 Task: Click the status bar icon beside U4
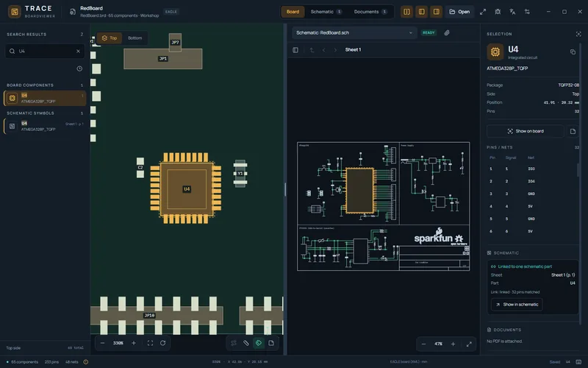pos(578,362)
